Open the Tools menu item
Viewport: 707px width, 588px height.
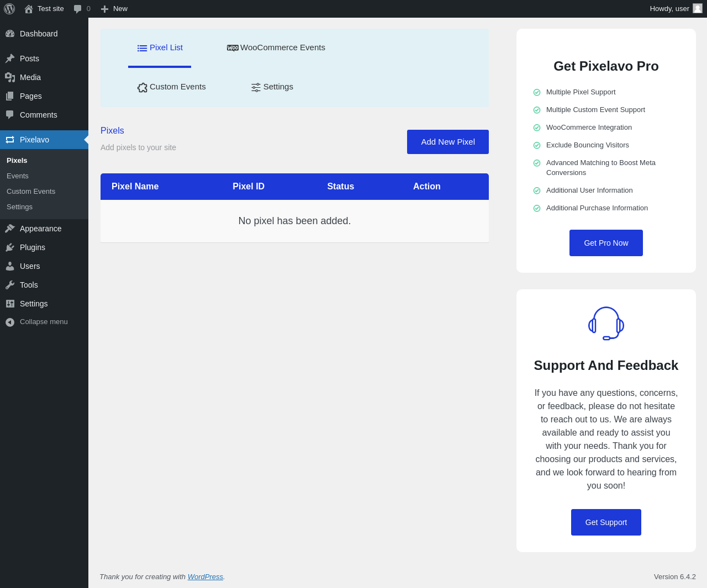tap(44, 285)
